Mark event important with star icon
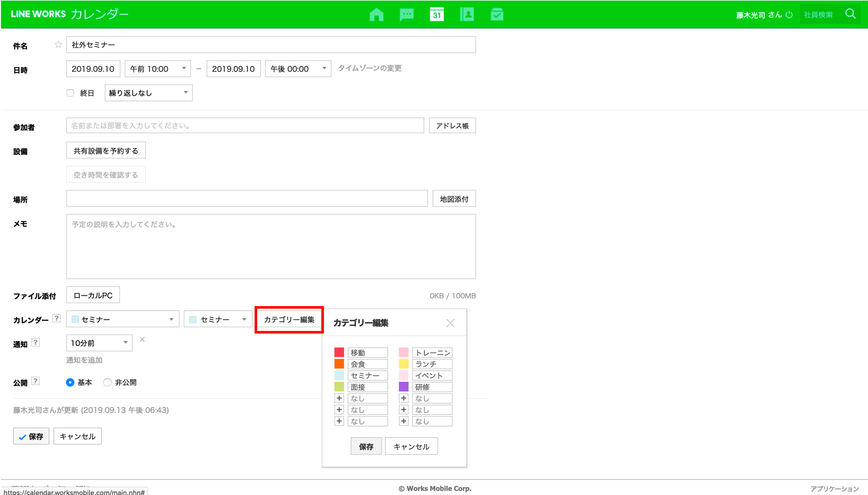 pyautogui.click(x=58, y=45)
